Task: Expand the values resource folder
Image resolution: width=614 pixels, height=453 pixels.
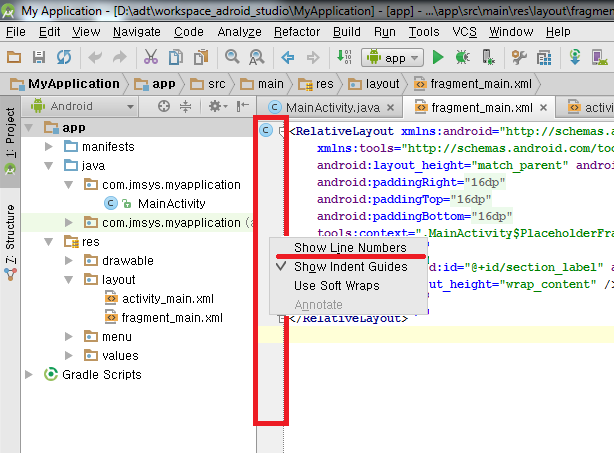Action: [69, 355]
